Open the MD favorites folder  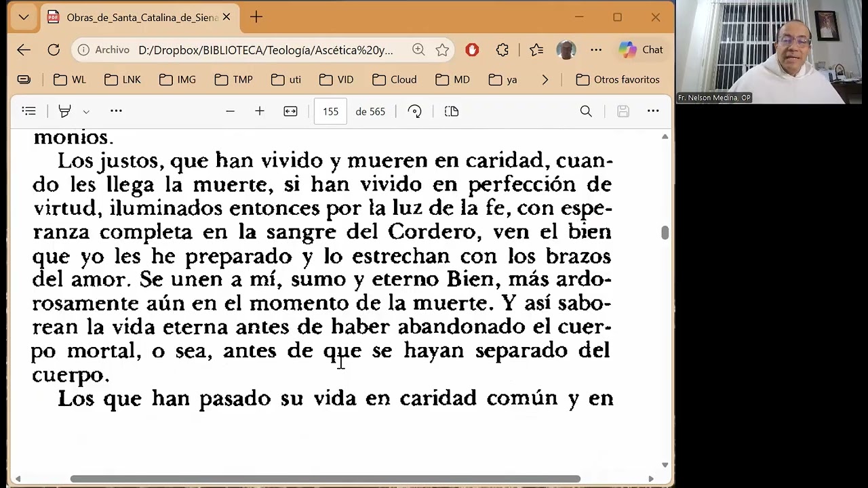coord(452,80)
